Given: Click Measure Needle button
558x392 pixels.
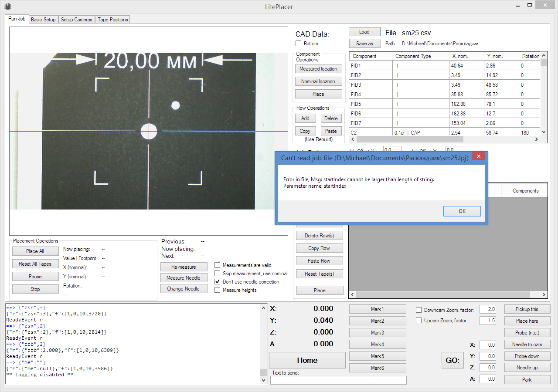Looking at the screenshot, I should [x=184, y=278].
